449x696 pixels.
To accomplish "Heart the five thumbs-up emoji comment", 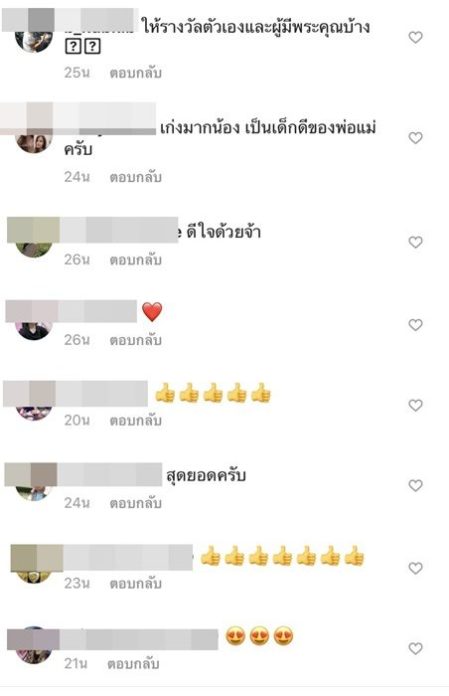I will [415, 405].
